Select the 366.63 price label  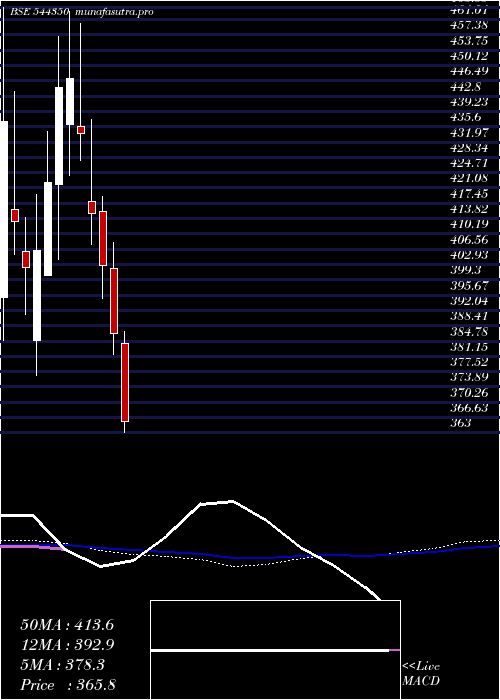point(469,408)
